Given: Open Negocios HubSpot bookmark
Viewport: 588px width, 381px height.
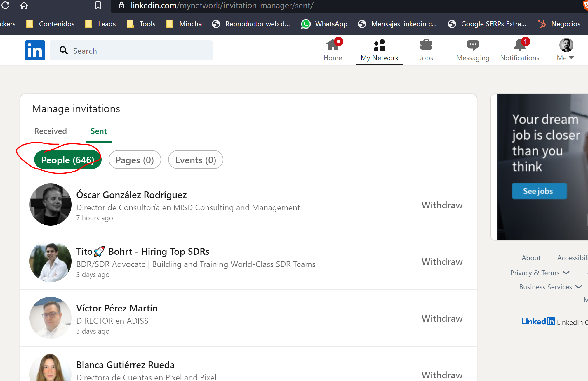Looking at the screenshot, I should pyautogui.click(x=559, y=24).
